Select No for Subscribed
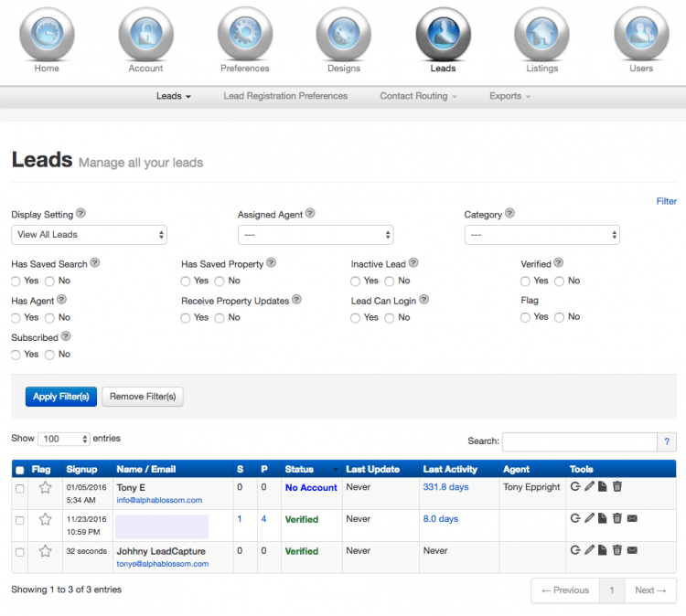Screen dimensions: 686x616 [x=49, y=355]
